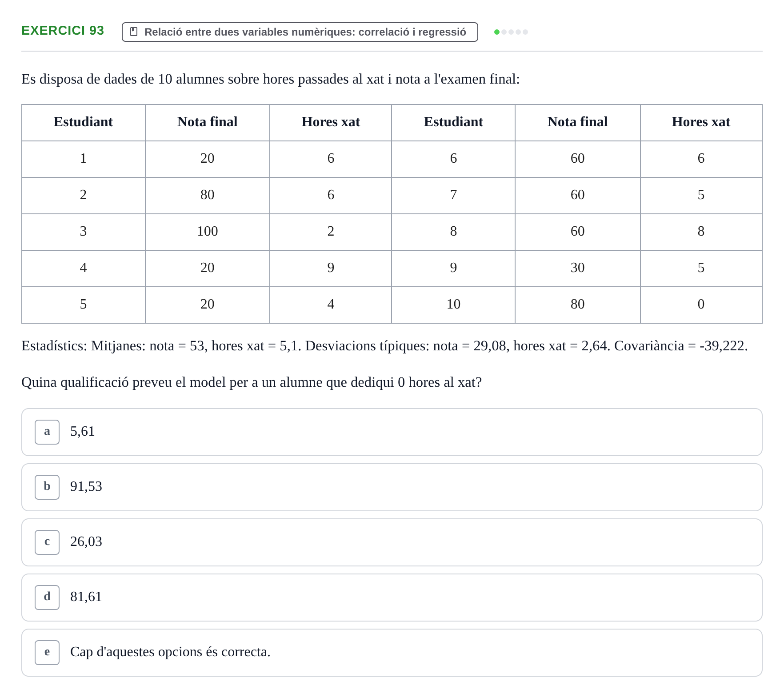Select answer option a 5,61
The height and width of the screenshot is (698, 784).
tap(392, 432)
